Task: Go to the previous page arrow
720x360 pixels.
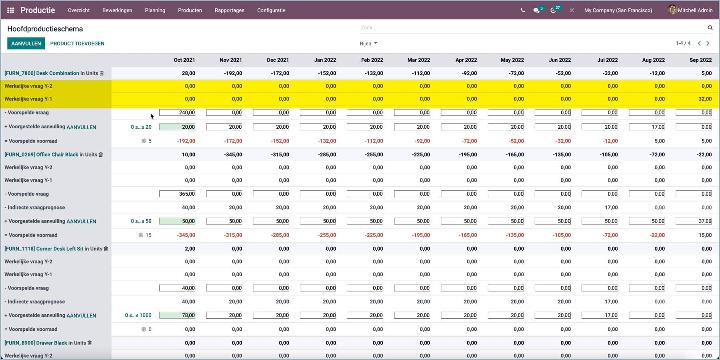Action: pyautogui.click(x=699, y=44)
